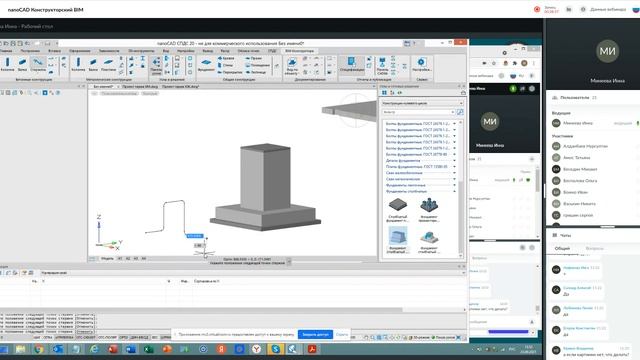Switch to the Модель layout tab
Screen dimensions: 640x360
(x=107, y=259)
